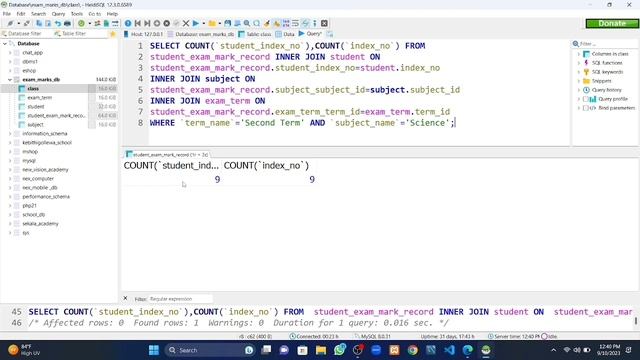Expand the Snippets helper node
This screenshot has width=640, height=360.
pyautogui.click(x=579, y=81)
